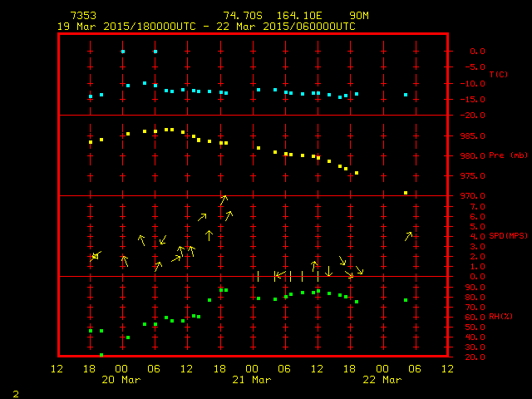
Task: Click the T(C) temperature axis label
Action: click(x=498, y=74)
